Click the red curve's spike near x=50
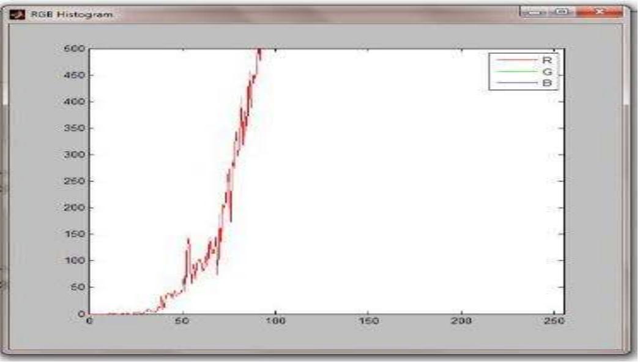 point(188,240)
